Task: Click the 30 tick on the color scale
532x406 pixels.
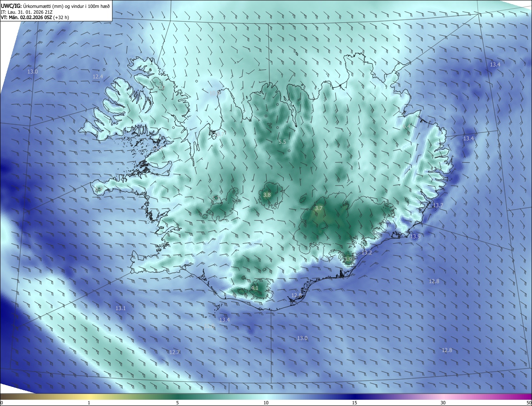Action: tap(443, 403)
